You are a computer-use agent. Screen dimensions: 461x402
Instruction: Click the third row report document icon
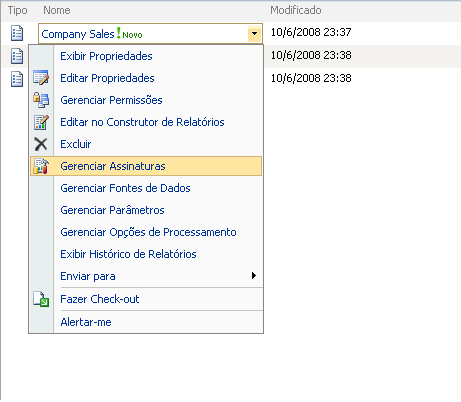(x=17, y=79)
